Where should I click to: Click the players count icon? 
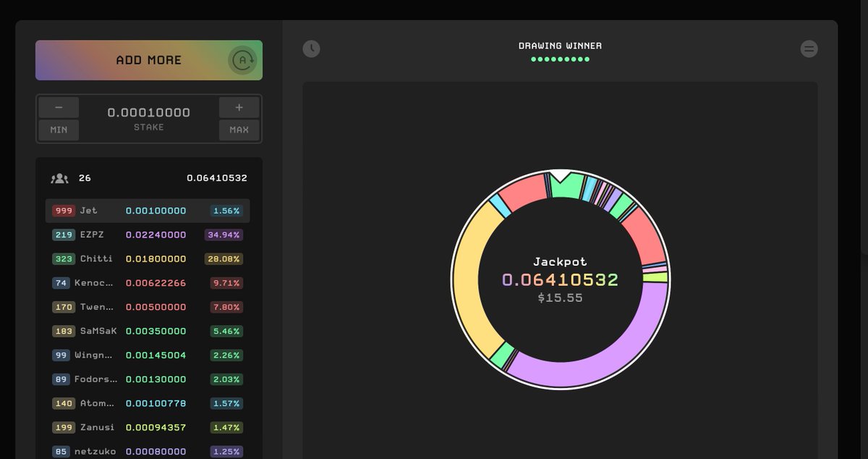59,178
